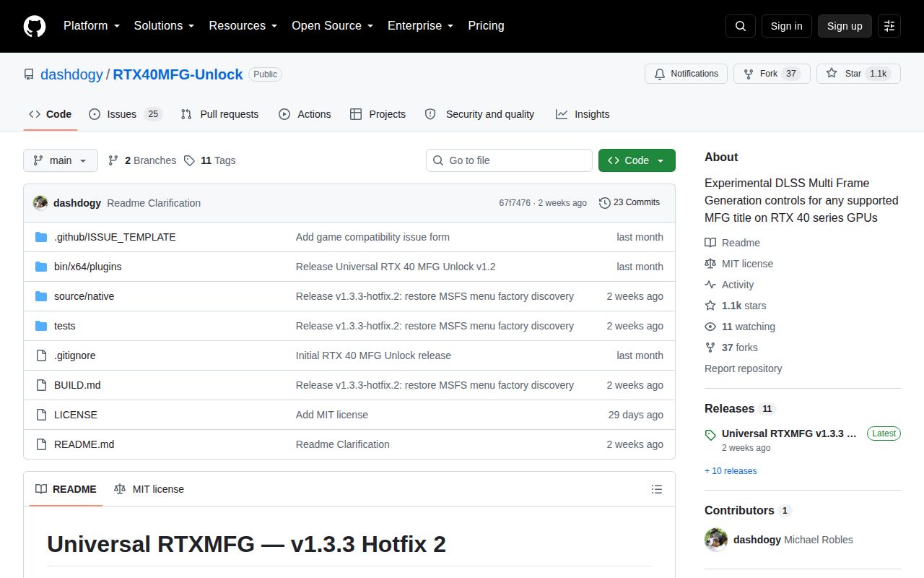Viewport: 924px width, 578px height.
Task: Open the bin/x64/plugins folder
Action: click(88, 267)
